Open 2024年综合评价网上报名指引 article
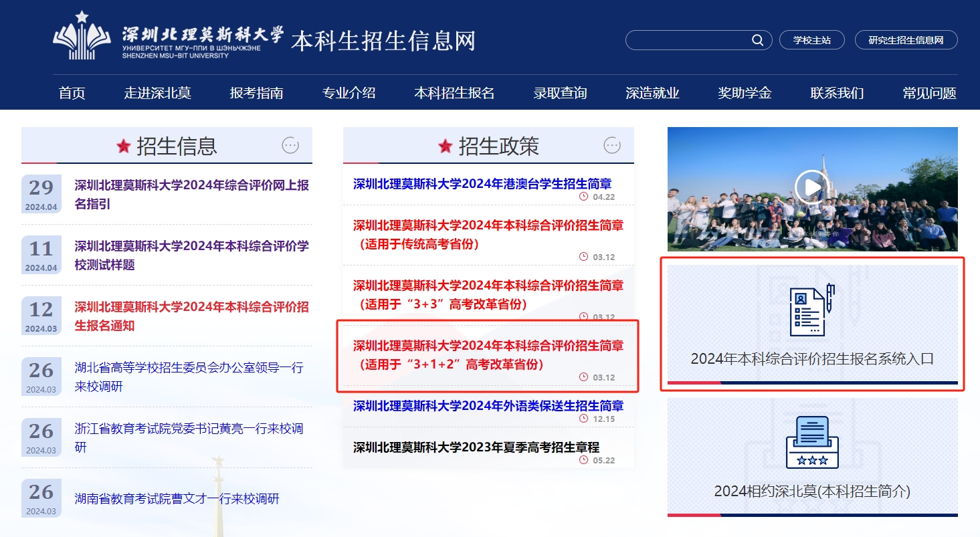Viewport: 980px width, 537px height. pos(192,195)
